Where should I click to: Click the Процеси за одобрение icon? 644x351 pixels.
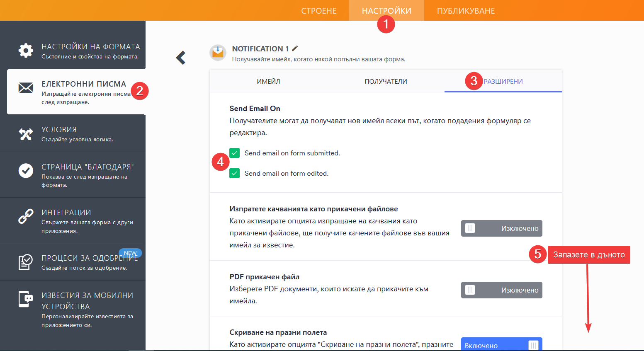point(26,262)
